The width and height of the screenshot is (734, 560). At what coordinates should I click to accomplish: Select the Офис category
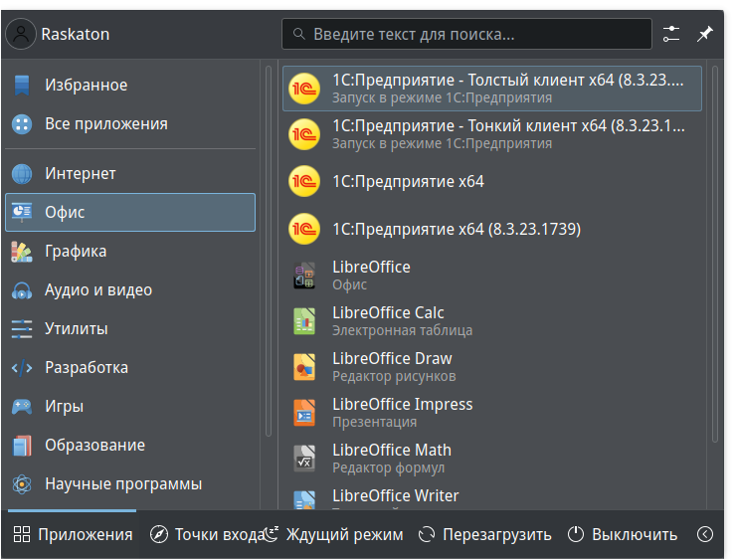(130, 212)
